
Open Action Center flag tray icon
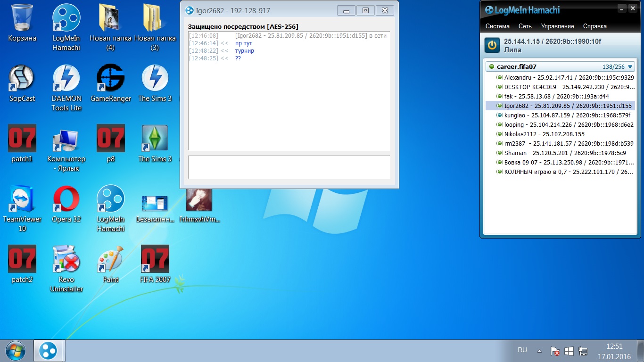(555, 351)
